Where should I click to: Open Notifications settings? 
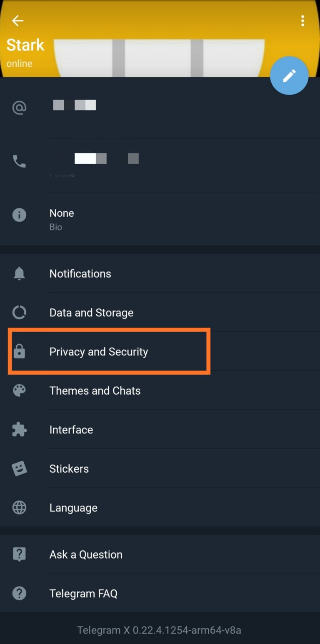(x=160, y=273)
